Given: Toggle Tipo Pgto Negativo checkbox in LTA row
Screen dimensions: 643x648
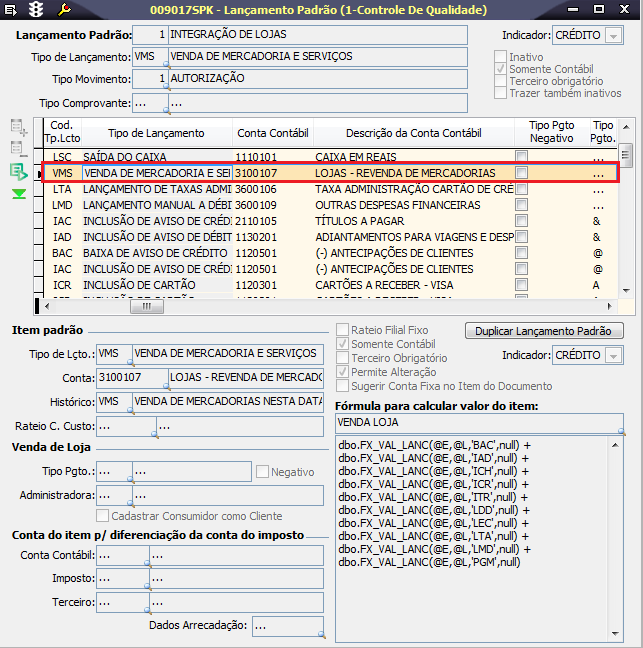Looking at the screenshot, I should pyautogui.click(x=522, y=189).
